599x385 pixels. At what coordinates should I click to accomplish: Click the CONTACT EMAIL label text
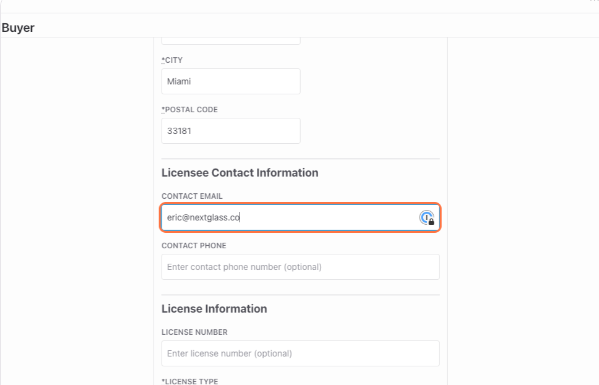pos(192,196)
